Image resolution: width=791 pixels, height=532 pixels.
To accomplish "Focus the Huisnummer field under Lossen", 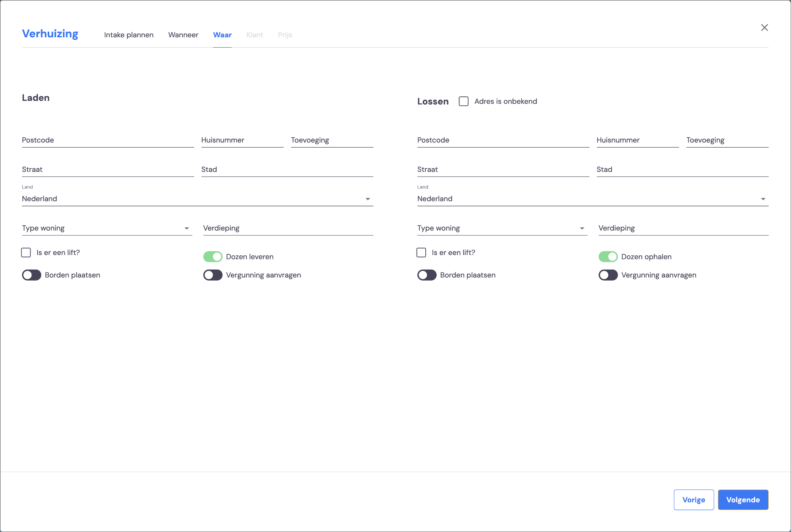I will [x=638, y=140].
